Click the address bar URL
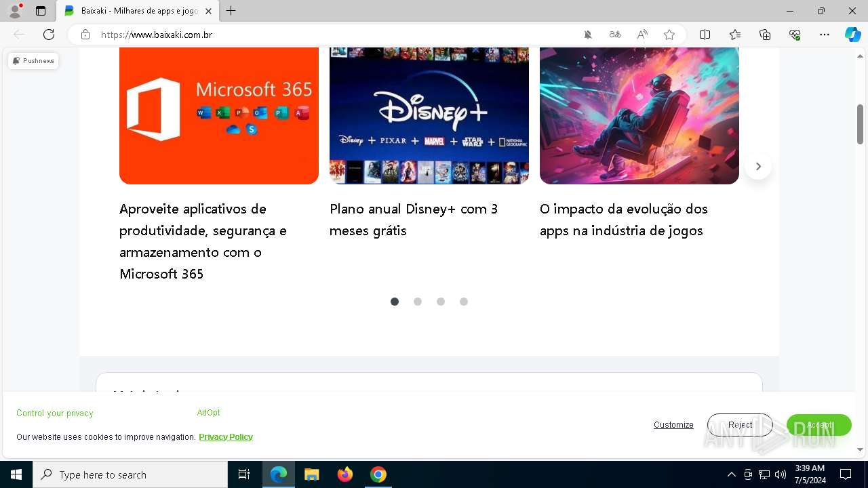This screenshot has width=868, height=488. click(157, 35)
